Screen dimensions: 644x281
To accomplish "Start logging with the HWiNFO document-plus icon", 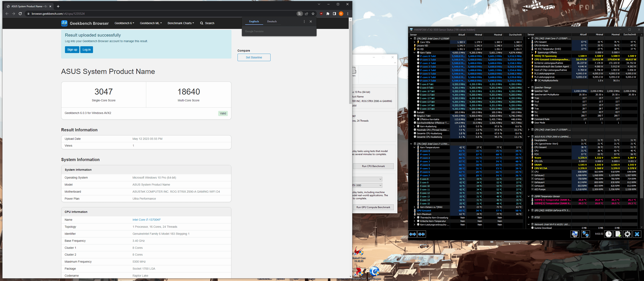I will [618, 234].
